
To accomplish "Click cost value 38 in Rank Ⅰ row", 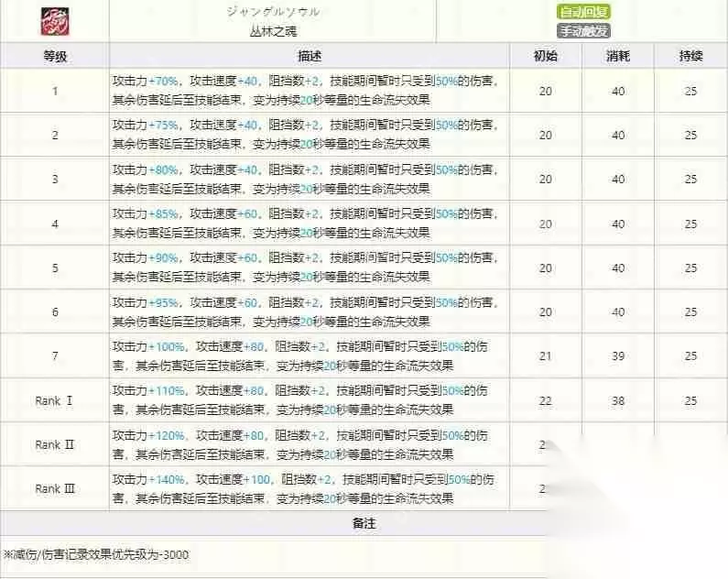I will (618, 400).
